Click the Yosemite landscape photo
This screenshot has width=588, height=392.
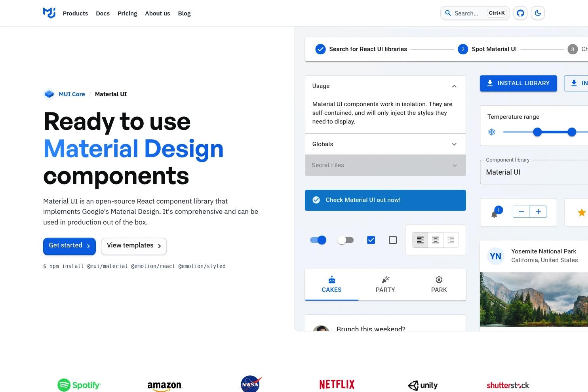click(x=534, y=299)
